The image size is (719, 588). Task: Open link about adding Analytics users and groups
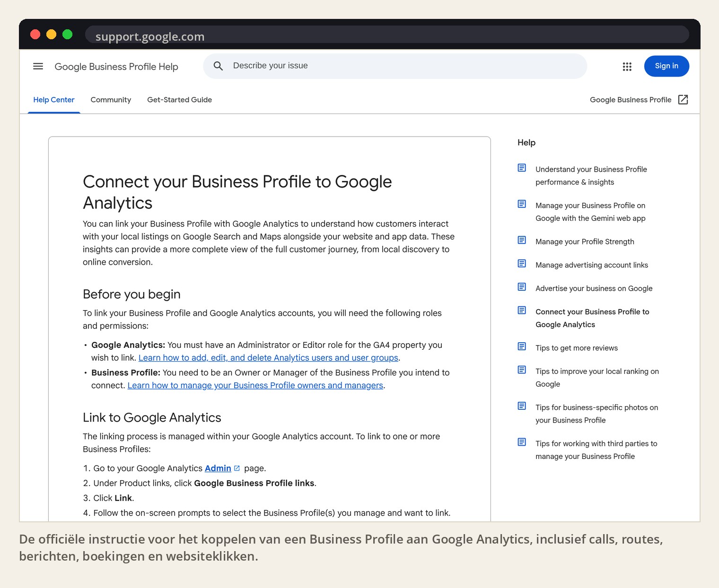click(x=268, y=358)
